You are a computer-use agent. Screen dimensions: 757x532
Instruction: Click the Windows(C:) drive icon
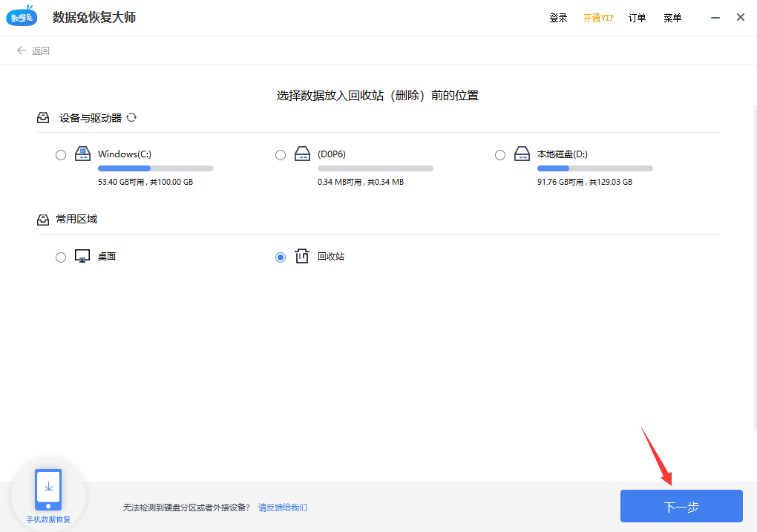82,154
